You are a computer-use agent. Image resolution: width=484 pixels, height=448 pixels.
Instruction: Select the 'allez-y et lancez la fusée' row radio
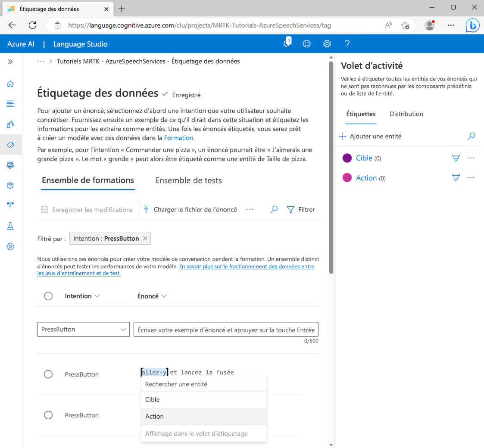(x=48, y=374)
